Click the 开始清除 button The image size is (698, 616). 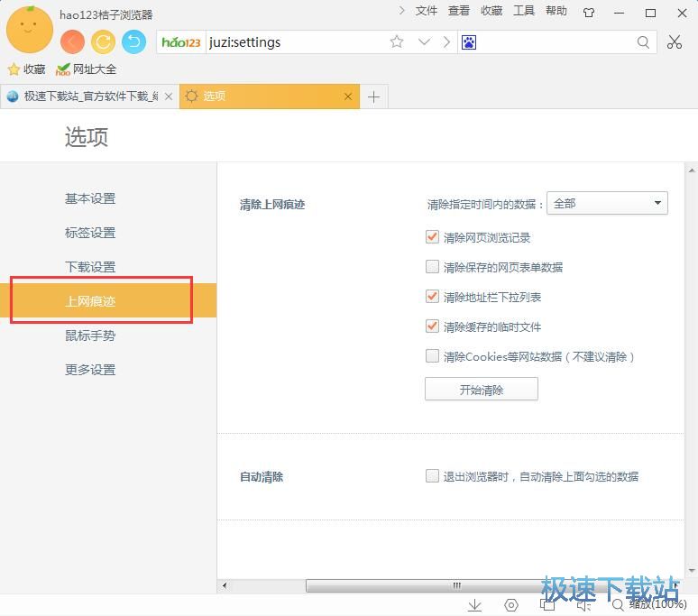pyautogui.click(x=481, y=390)
